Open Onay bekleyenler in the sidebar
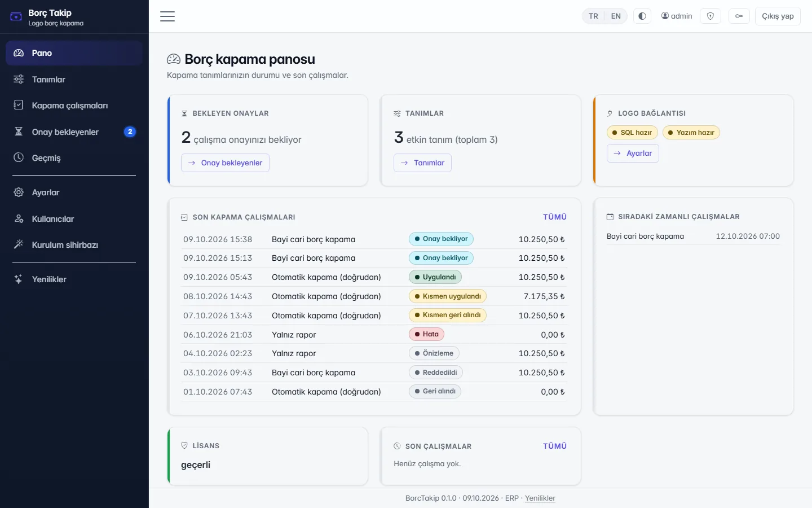Viewport: 812px width, 508px height. point(74,132)
